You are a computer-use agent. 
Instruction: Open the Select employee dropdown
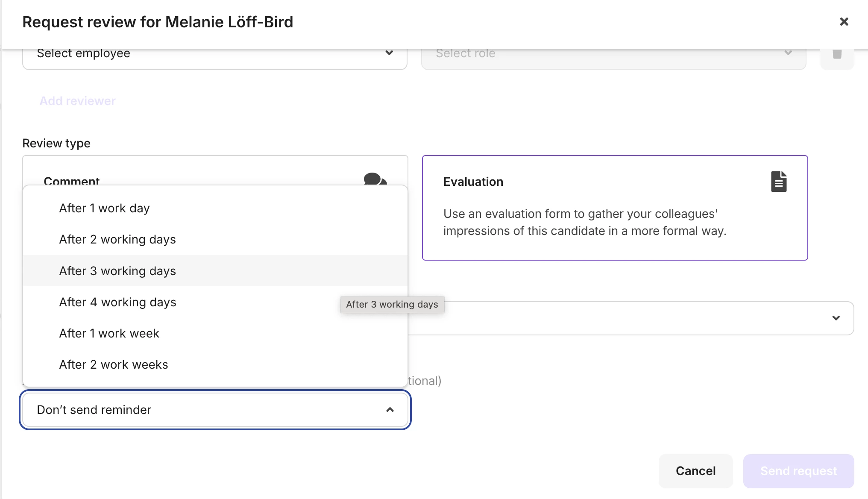214,54
